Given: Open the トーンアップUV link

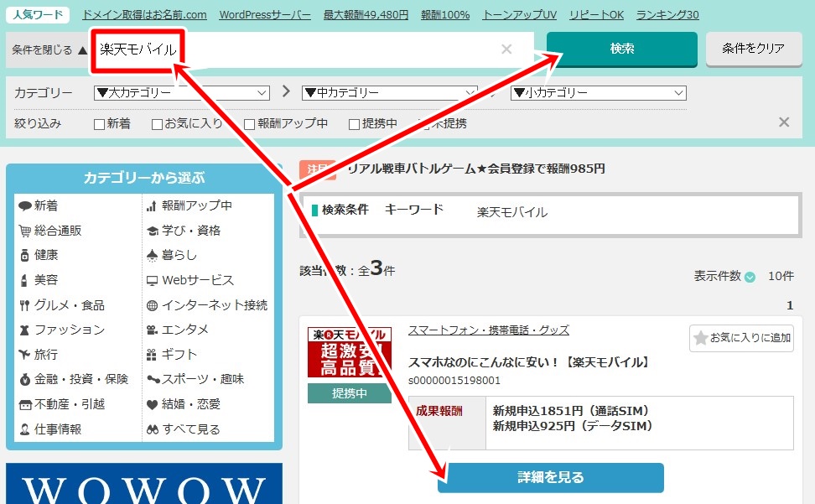Looking at the screenshot, I should point(519,15).
